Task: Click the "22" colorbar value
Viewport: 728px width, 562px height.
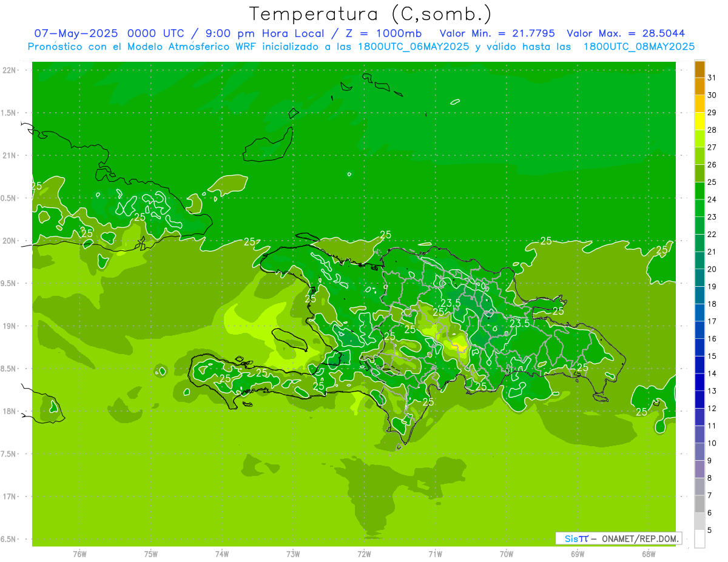Action: [x=712, y=234]
